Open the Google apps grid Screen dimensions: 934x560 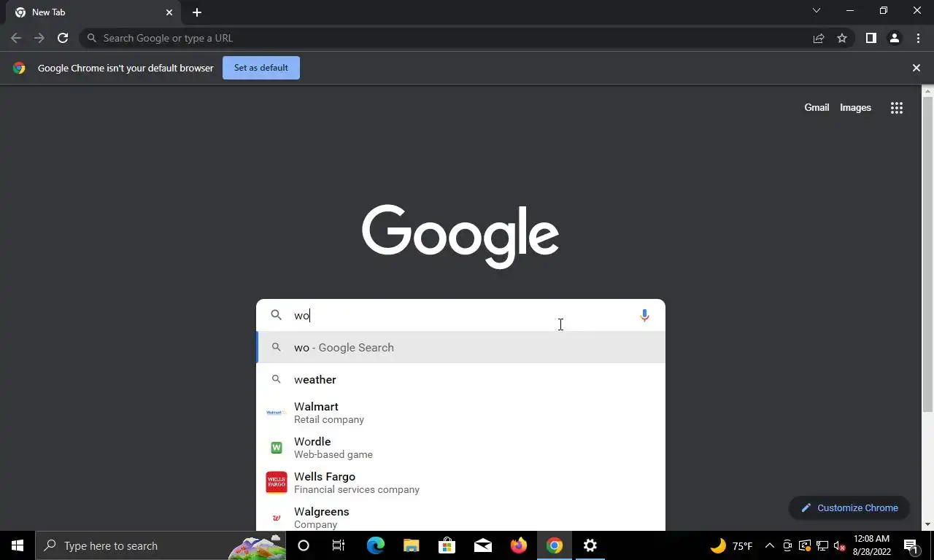click(x=897, y=108)
